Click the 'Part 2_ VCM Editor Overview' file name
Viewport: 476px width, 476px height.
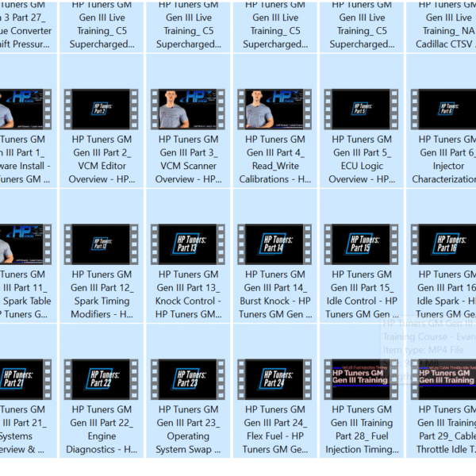point(102,159)
